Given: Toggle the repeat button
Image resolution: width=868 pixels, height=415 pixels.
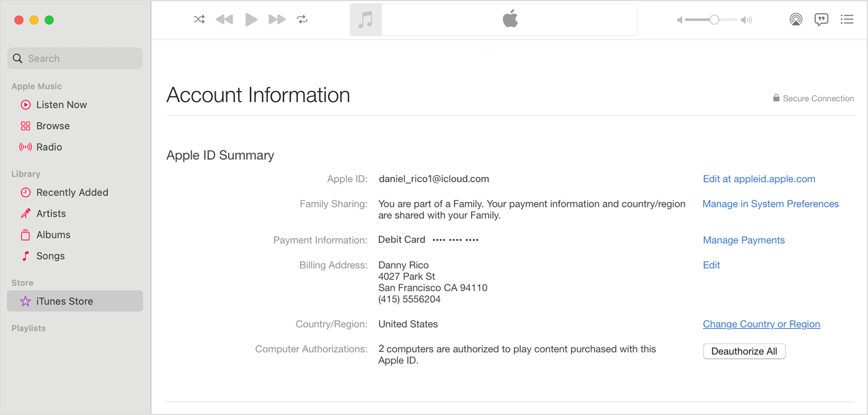Looking at the screenshot, I should [302, 19].
